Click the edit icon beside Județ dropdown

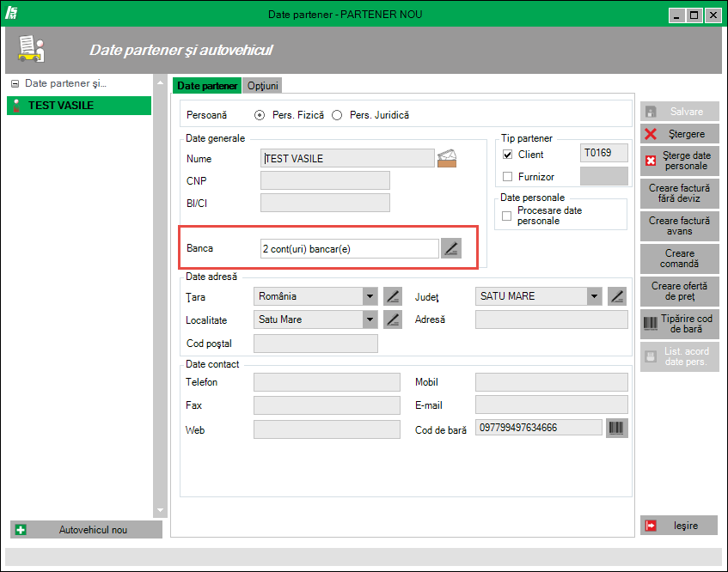pyautogui.click(x=616, y=296)
